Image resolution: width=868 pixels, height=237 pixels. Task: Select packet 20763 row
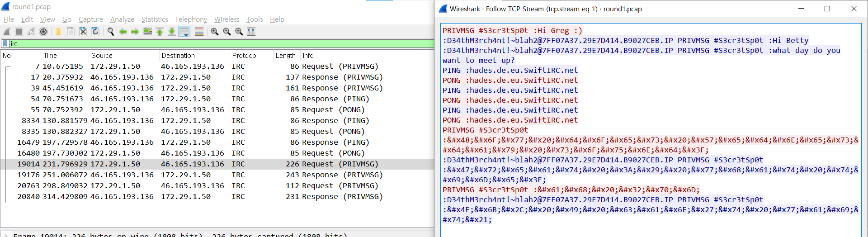point(217,186)
